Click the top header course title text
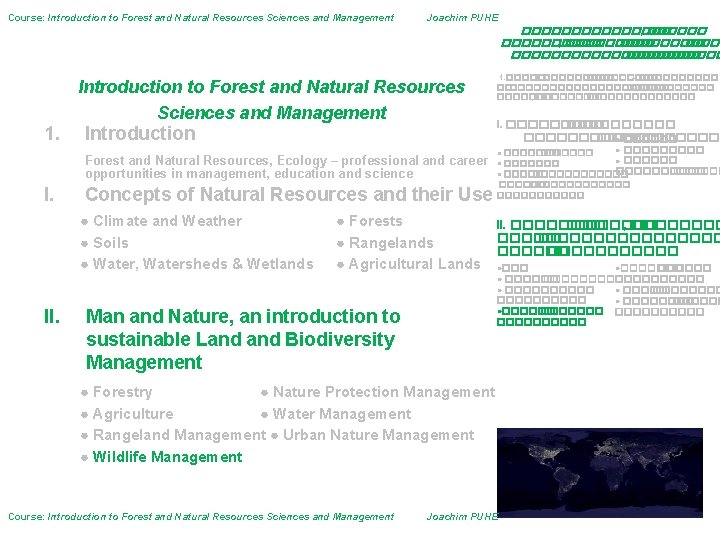This screenshot has width=720, height=540. 201,18
